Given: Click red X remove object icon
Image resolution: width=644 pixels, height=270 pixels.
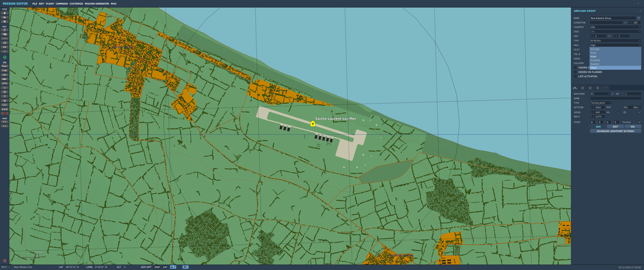Looking at the screenshot, I should click(x=4, y=113).
